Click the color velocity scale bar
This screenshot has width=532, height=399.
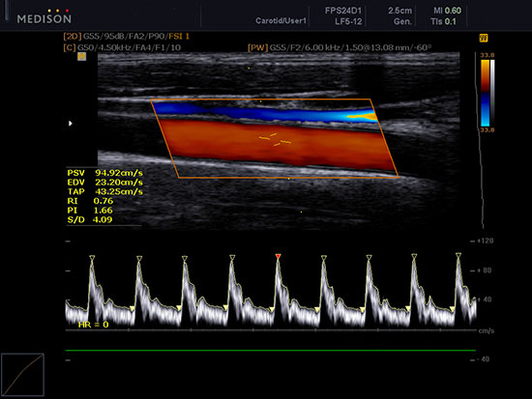tap(485, 93)
